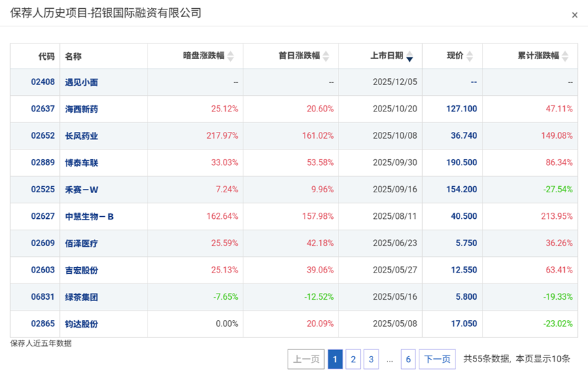Jump to page 6
The width and height of the screenshot is (588, 384).
pyautogui.click(x=408, y=360)
